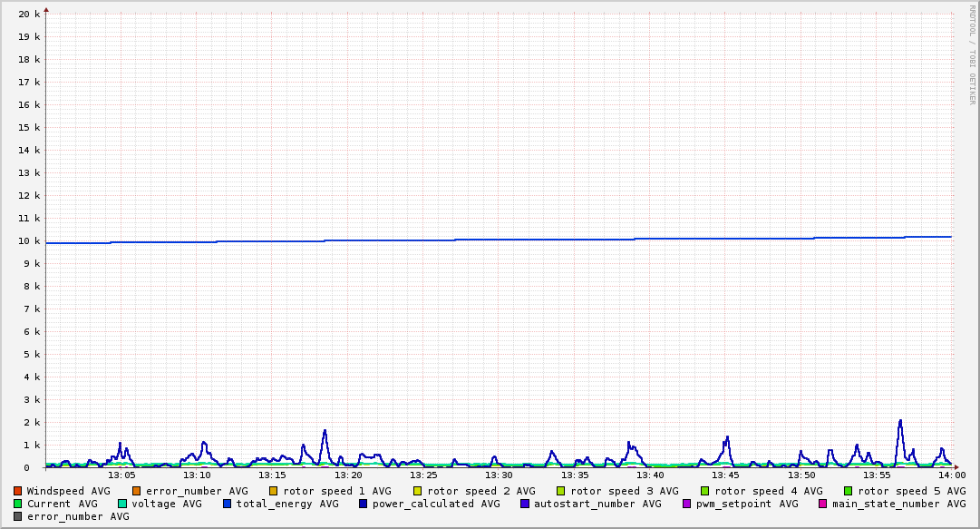Click the teal voltage AVG legend swatch
The height and width of the screenshot is (529, 980).
click(122, 504)
